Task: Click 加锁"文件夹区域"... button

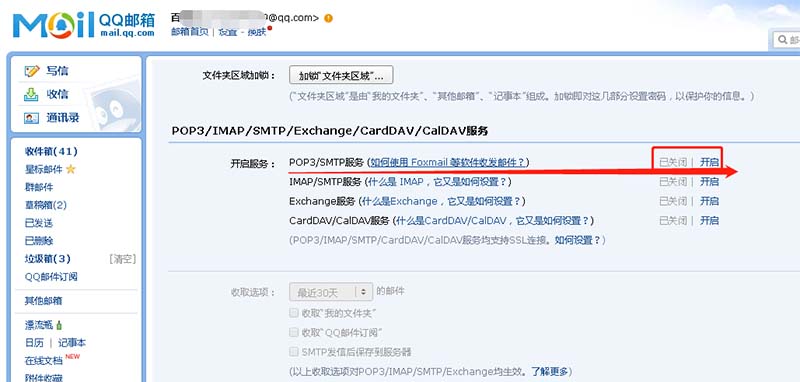Action: point(341,75)
